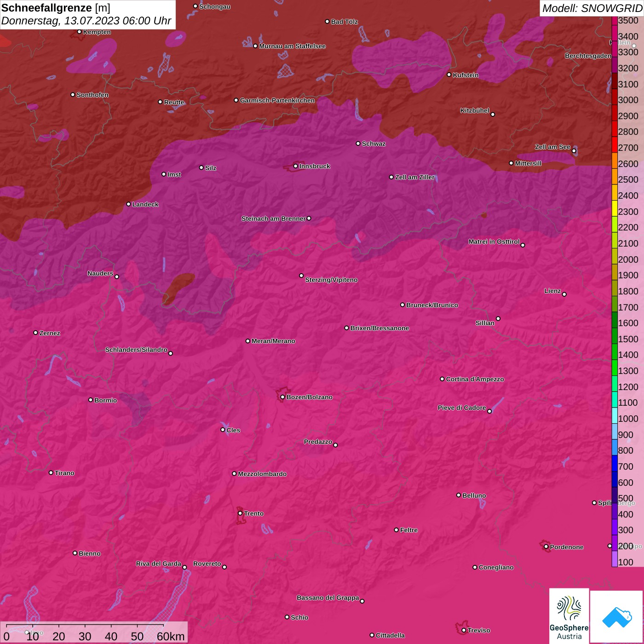Select the Cortina d'Ampezzo marker

click(x=443, y=379)
